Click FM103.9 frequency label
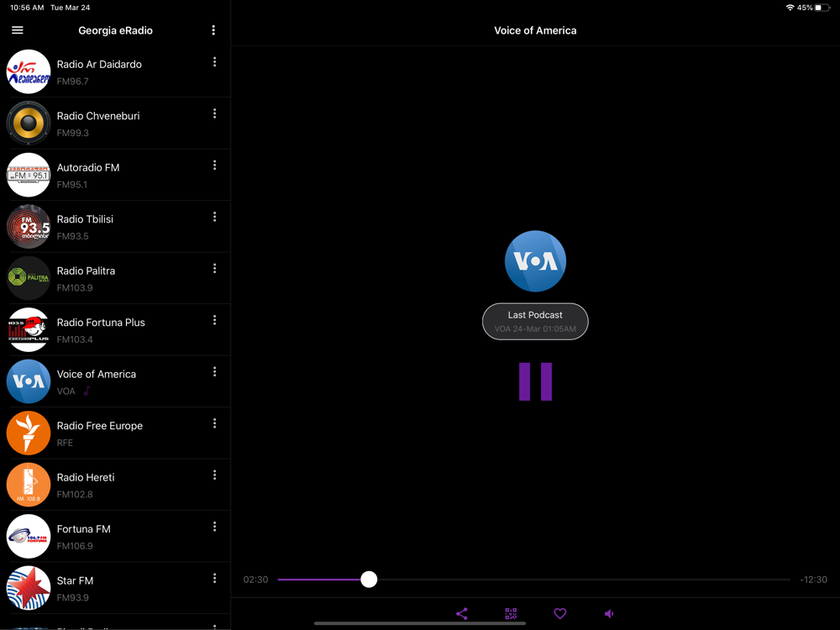 (x=75, y=287)
